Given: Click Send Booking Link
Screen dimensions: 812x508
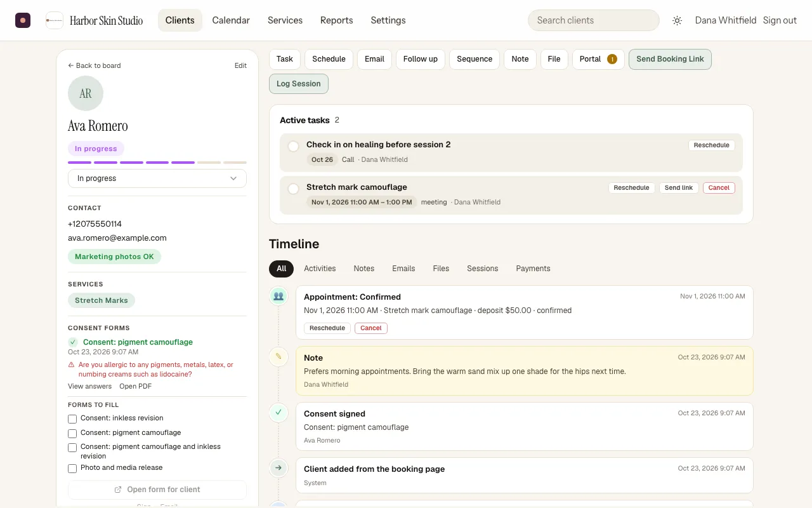Looking at the screenshot, I should 670,59.
